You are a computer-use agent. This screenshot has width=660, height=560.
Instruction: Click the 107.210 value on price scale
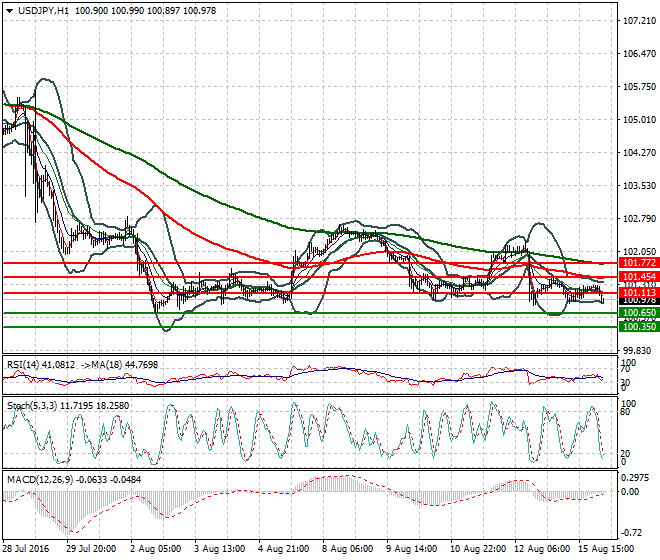click(x=637, y=20)
